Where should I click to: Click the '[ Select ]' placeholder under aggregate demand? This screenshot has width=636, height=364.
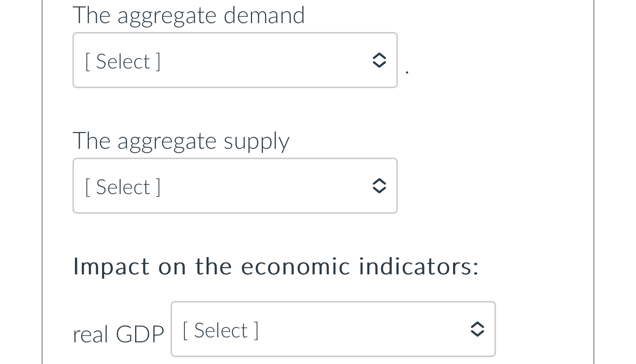pos(123,61)
